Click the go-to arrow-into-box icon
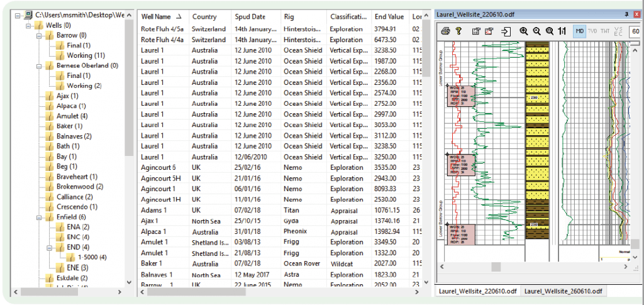Screen dimensions: 644x305 506,31
